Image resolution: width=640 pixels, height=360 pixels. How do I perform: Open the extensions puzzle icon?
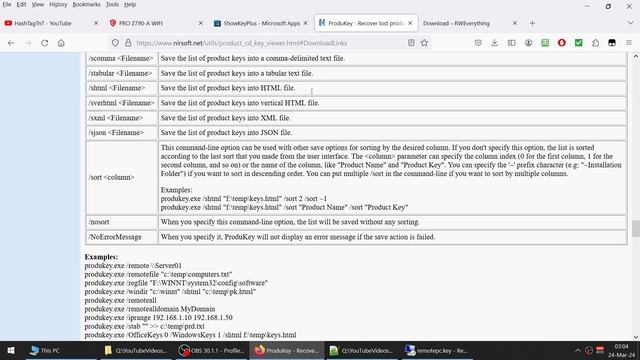coord(596,43)
